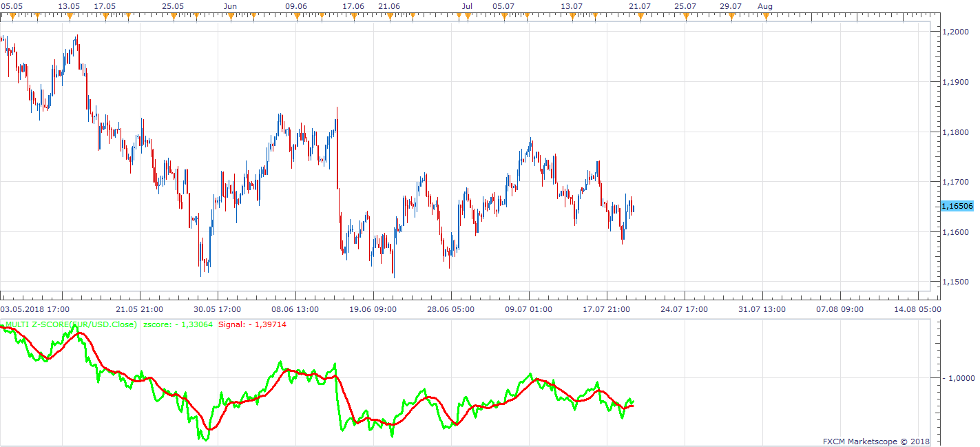Image resolution: width=980 pixels, height=447 pixels.
Task: Click the 1,1900 price axis label
Action: (x=957, y=82)
